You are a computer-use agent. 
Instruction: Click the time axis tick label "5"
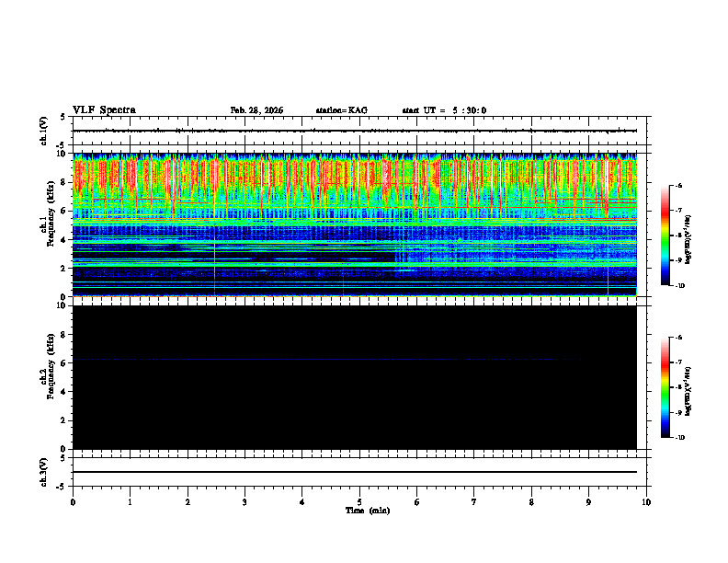(359, 502)
